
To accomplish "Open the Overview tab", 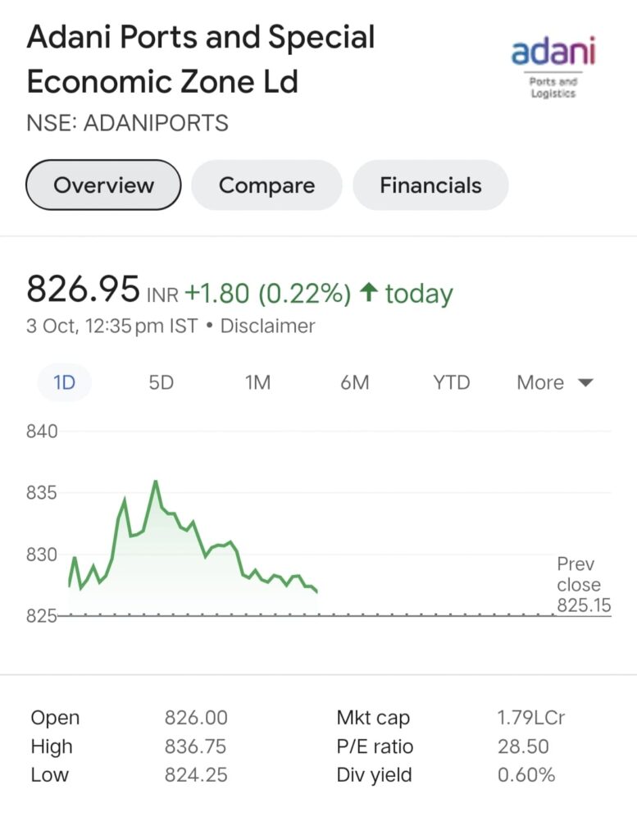I will point(103,185).
